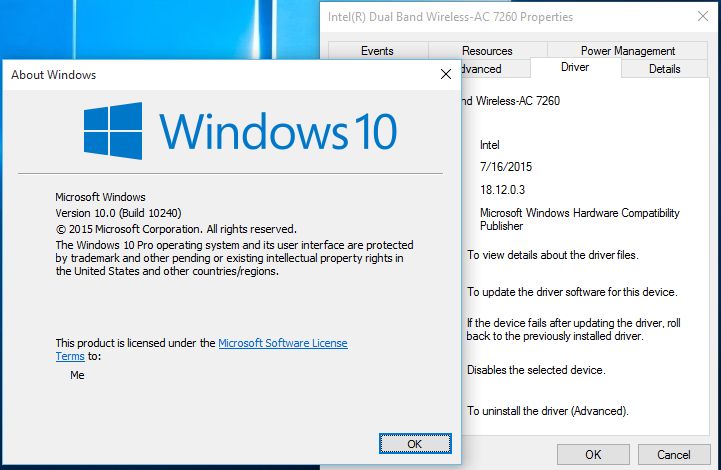Screen dimensions: 721x470
Task: Open the Details tab
Action: click(664, 69)
